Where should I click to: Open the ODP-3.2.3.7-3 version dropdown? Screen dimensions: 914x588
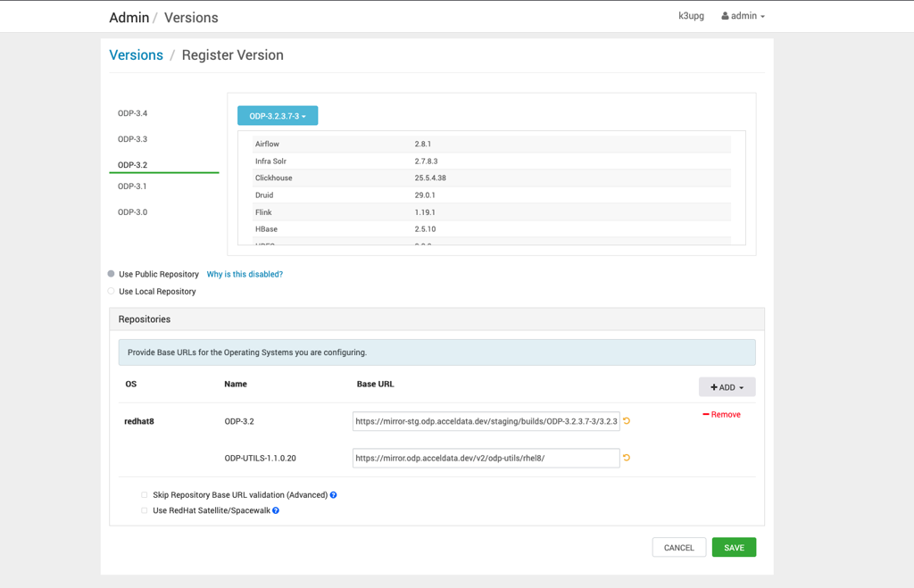278,116
